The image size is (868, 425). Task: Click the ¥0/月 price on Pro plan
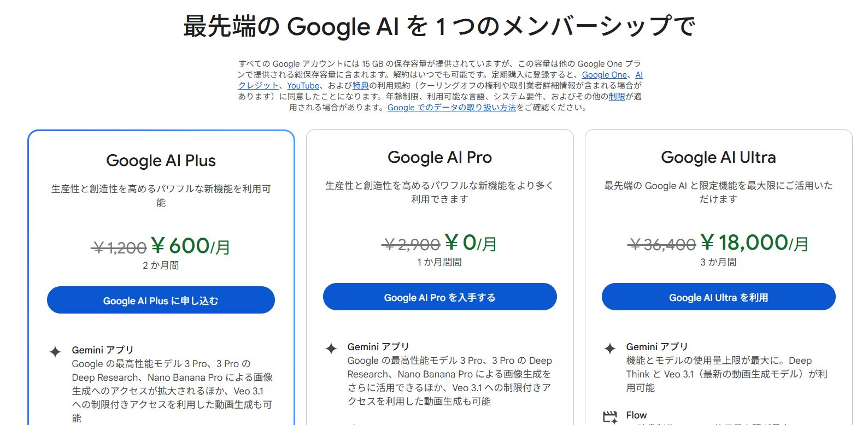[470, 243]
